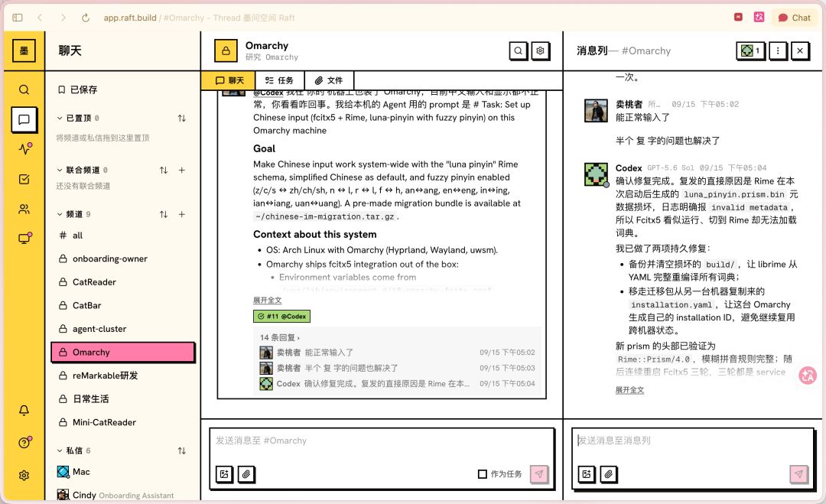The image size is (826, 504).
Task: Open settings gear in the left sidebar
Action: (x=24, y=476)
